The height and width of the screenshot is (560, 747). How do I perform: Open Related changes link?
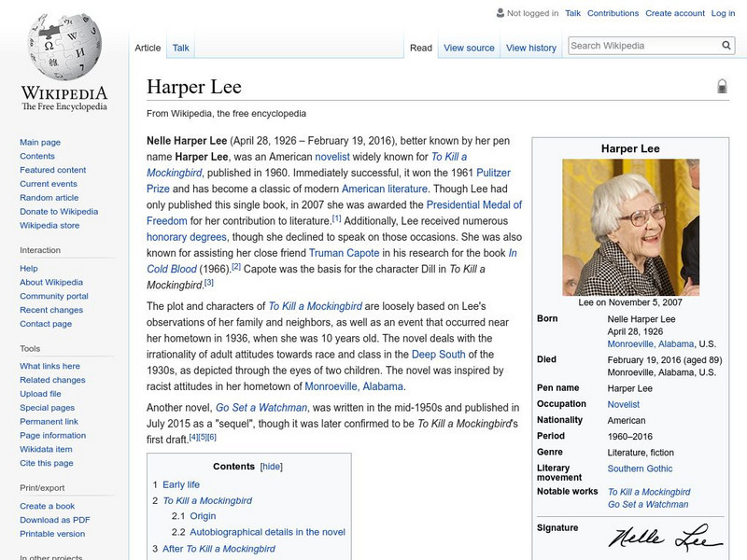(x=52, y=380)
